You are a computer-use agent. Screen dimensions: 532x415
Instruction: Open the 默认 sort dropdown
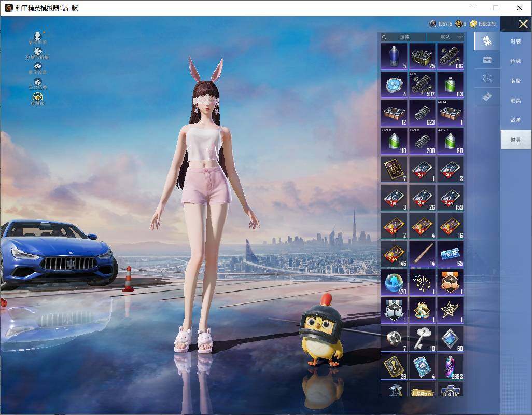point(445,37)
